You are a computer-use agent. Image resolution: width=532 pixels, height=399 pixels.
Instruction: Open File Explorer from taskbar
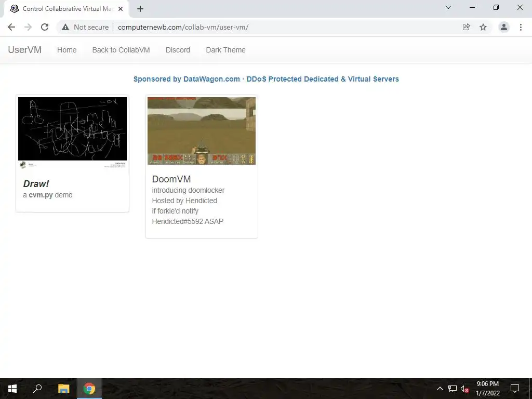pyautogui.click(x=64, y=389)
